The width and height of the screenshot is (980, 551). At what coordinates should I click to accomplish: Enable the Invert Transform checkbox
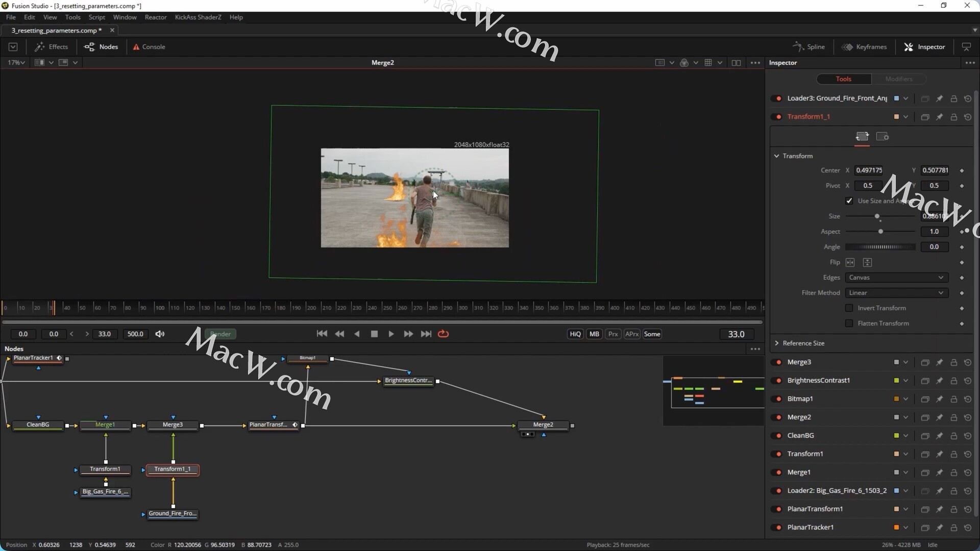tap(849, 308)
